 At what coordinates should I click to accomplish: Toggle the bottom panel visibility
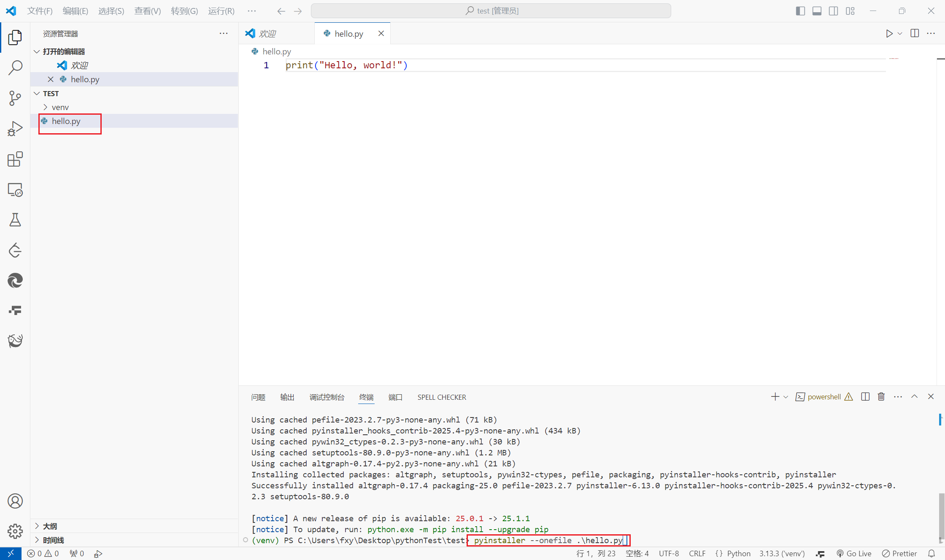click(x=817, y=11)
